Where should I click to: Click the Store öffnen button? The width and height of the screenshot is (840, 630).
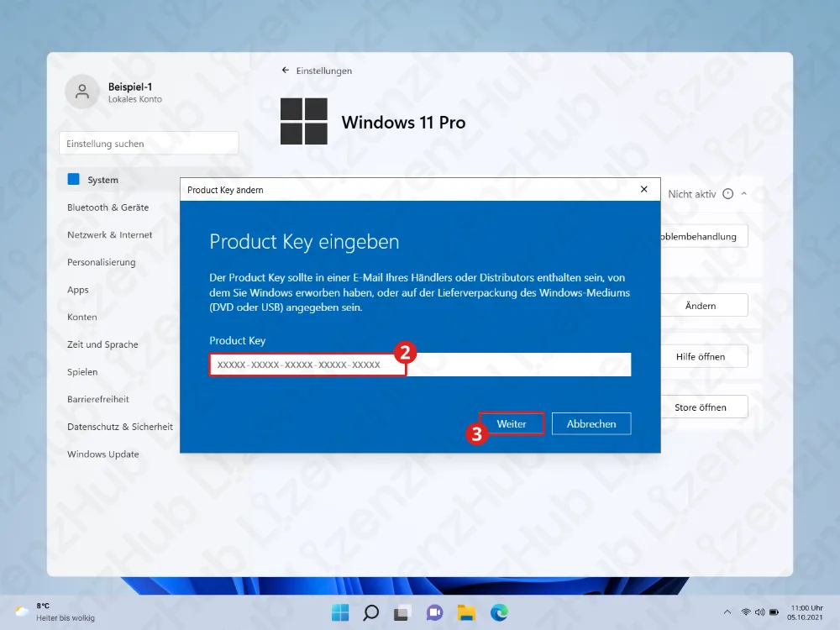point(701,407)
